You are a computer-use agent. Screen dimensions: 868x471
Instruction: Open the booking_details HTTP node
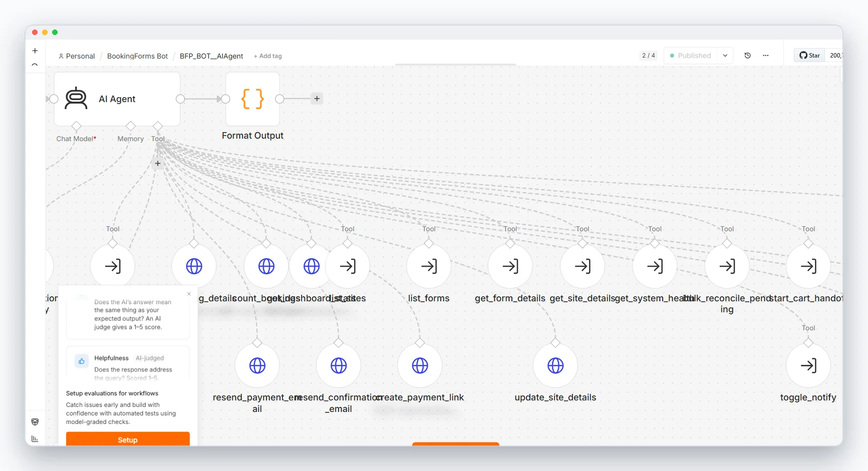pos(194,266)
